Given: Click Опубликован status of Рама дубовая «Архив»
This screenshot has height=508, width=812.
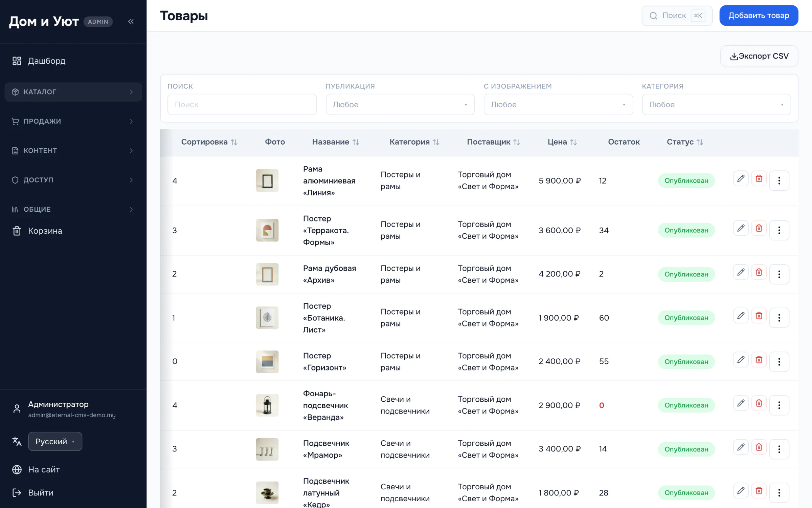Looking at the screenshot, I should click(x=686, y=274).
